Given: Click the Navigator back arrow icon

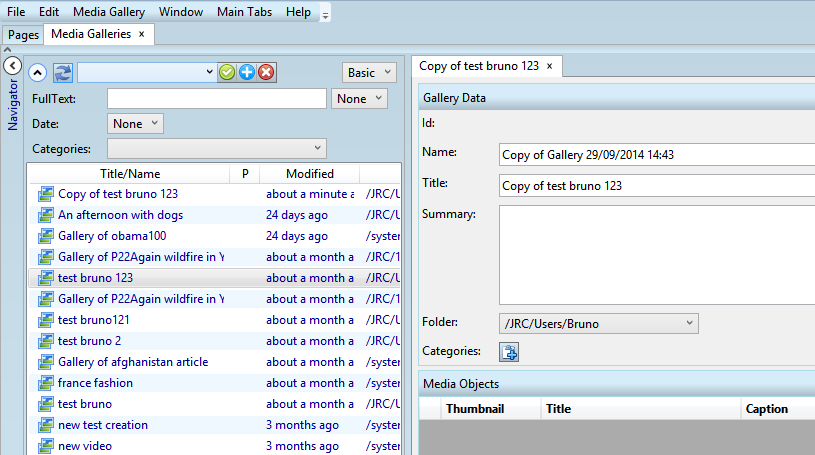Looking at the screenshot, I should [x=12, y=66].
